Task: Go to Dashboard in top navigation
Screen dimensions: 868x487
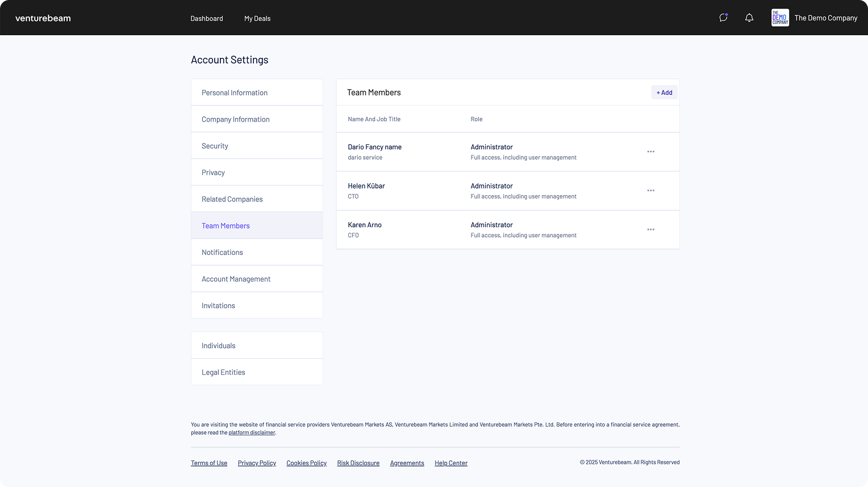Action: pyautogui.click(x=207, y=19)
